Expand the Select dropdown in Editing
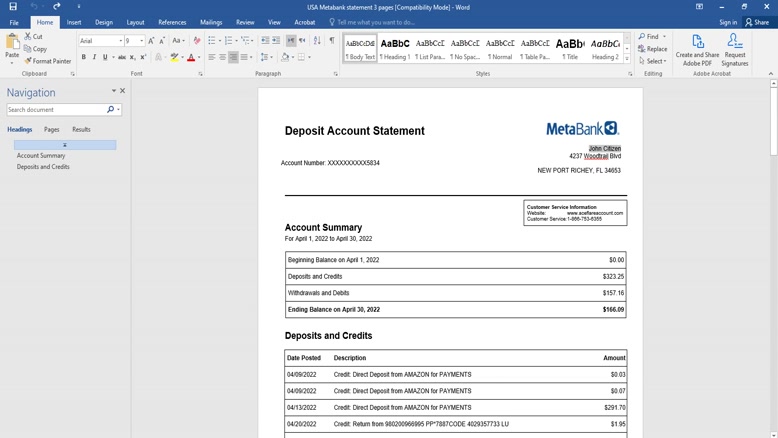 (655, 61)
